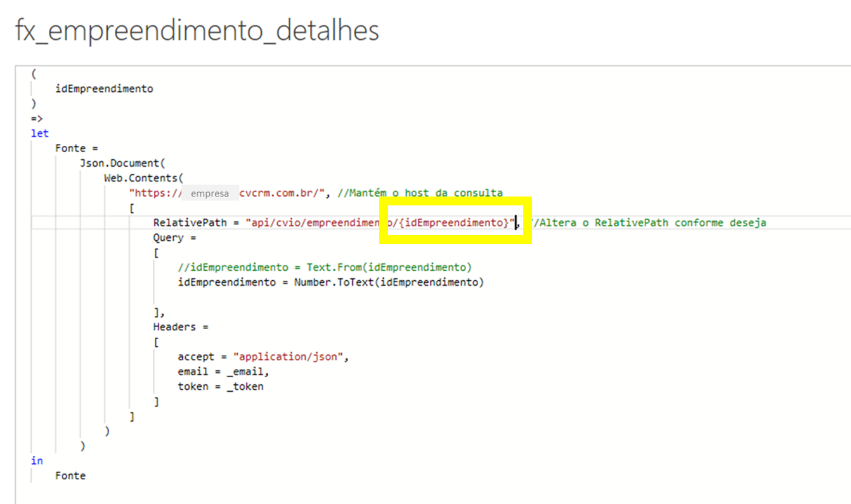Click the 'Web.Contents(' call
The width and height of the screenshot is (851, 504).
pos(143,178)
